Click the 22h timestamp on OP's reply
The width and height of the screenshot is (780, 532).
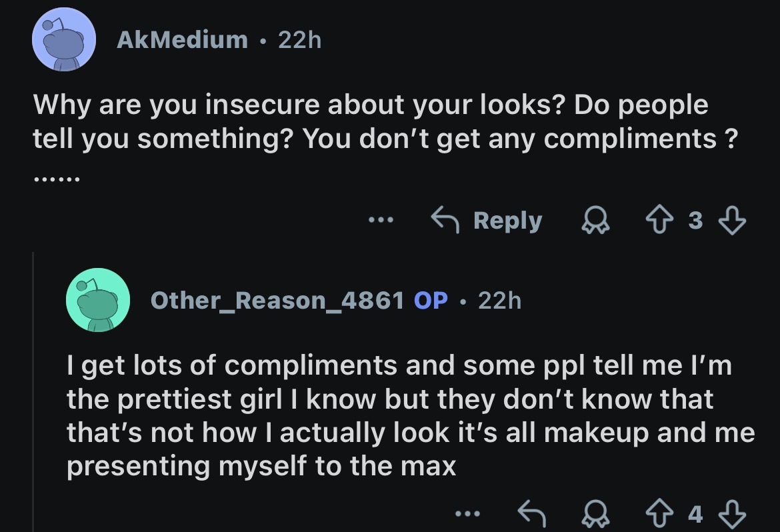point(499,300)
